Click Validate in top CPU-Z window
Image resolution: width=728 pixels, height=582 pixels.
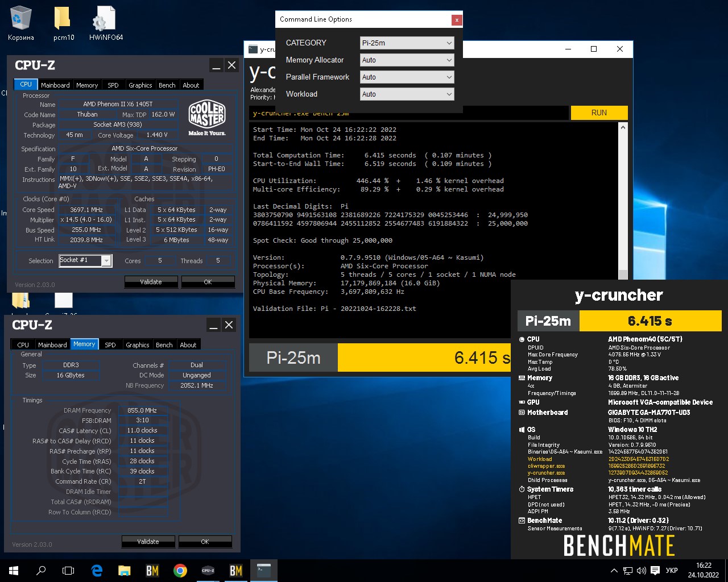click(151, 282)
